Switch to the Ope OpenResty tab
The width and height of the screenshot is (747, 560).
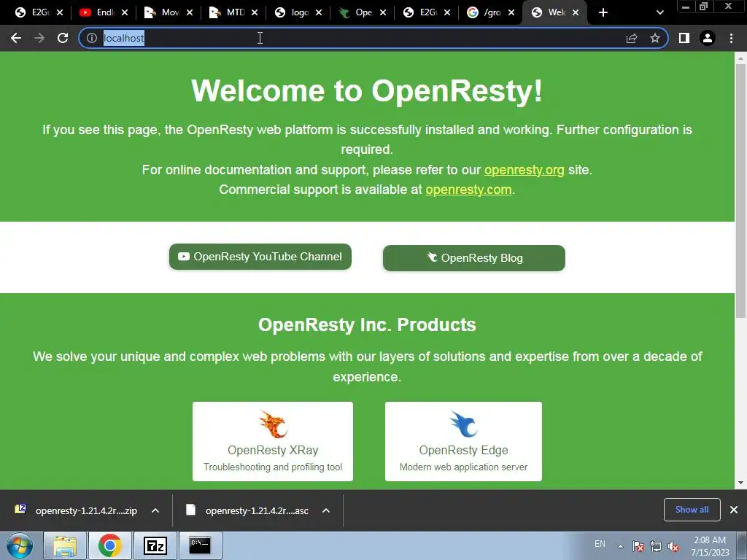356,12
